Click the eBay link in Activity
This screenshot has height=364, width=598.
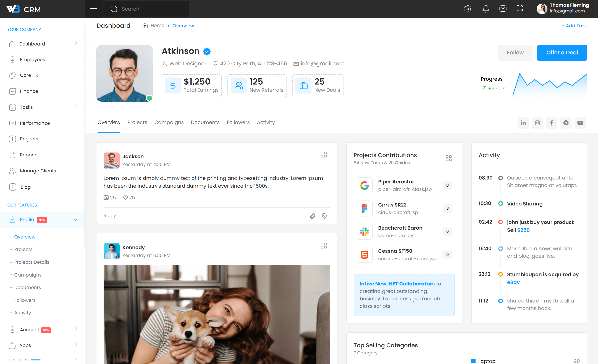pyautogui.click(x=513, y=282)
